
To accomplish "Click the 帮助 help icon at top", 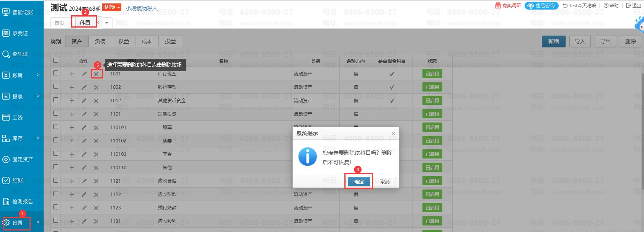I will pyautogui.click(x=606, y=6).
